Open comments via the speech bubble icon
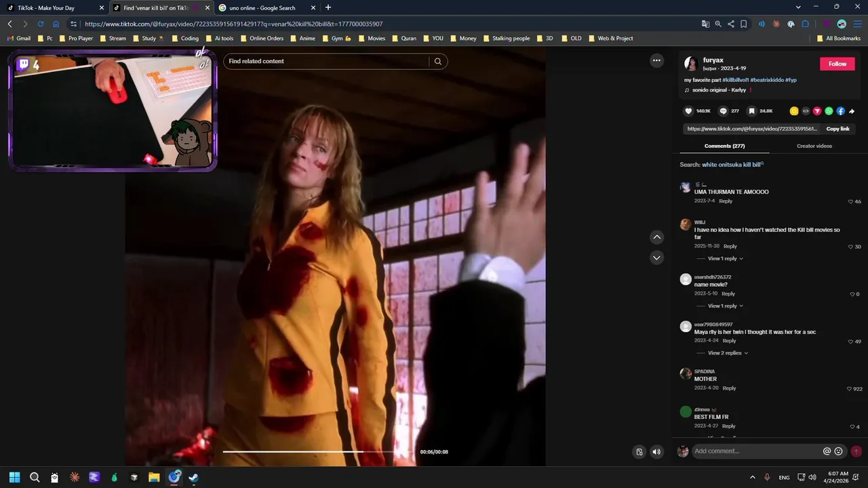Image resolution: width=868 pixels, height=488 pixels. tap(723, 111)
